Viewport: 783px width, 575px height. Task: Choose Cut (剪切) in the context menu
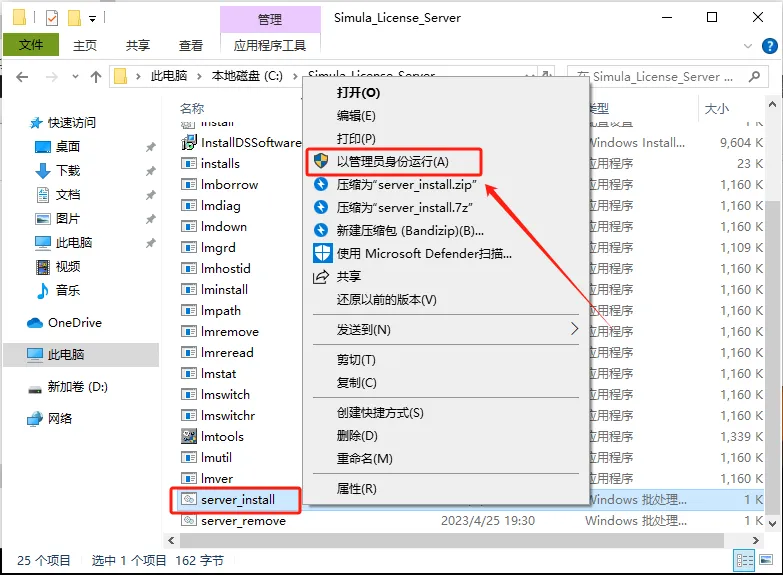356,360
